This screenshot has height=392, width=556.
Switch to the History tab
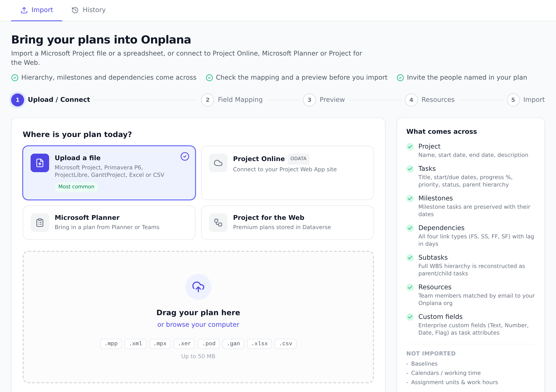coord(89,10)
